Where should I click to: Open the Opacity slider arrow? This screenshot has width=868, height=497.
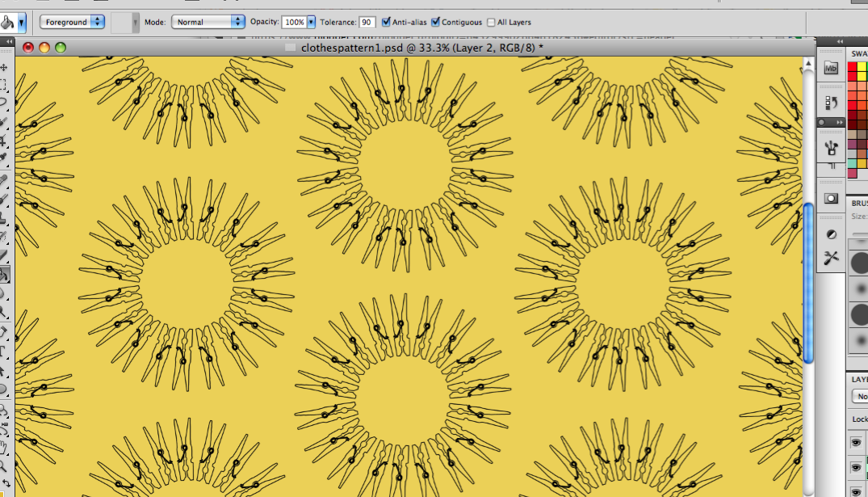coord(311,22)
